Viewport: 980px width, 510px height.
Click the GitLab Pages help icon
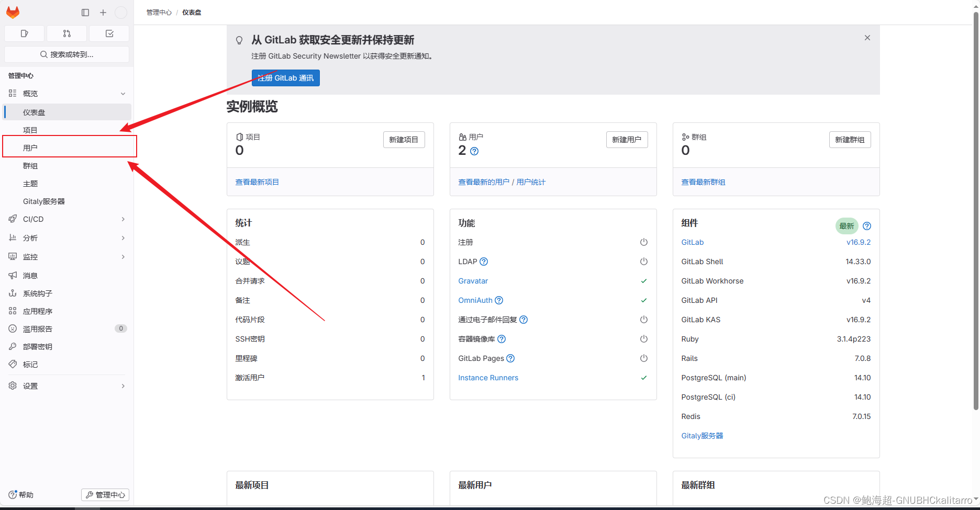click(510, 358)
